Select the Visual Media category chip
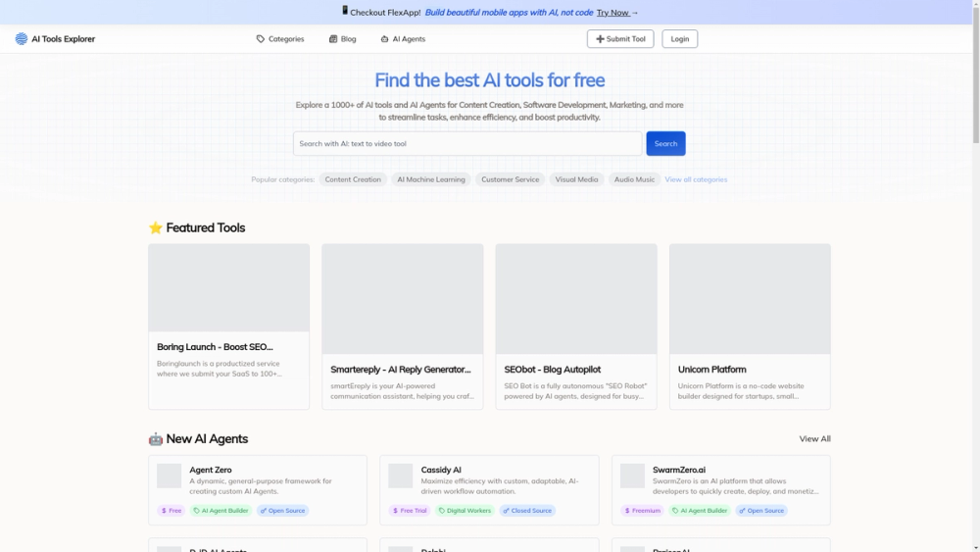 pyautogui.click(x=576, y=179)
